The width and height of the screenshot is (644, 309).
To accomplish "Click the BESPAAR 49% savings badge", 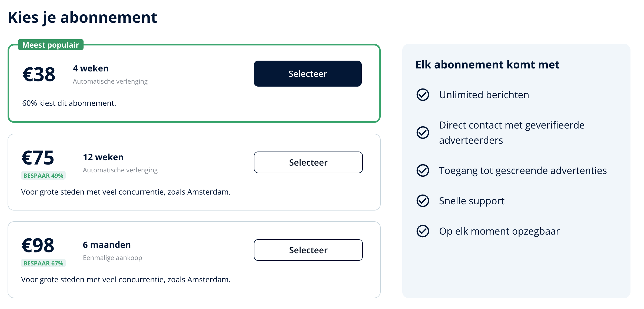I will (x=43, y=176).
